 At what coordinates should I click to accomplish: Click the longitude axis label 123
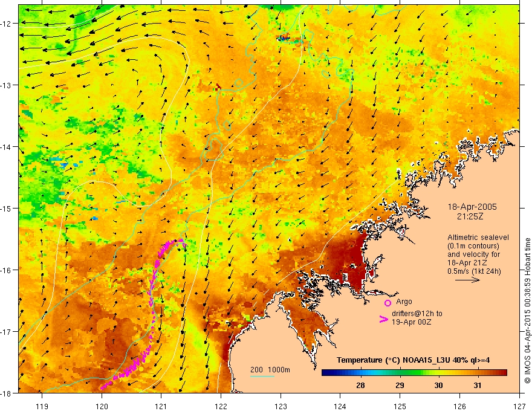point(281,406)
